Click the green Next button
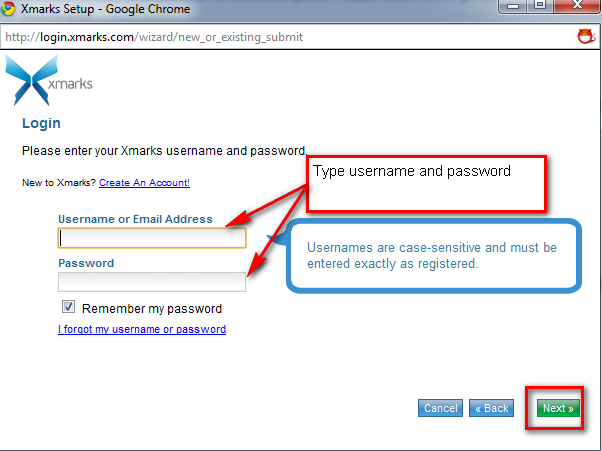The image size is (602, 451). pos(558,408)
